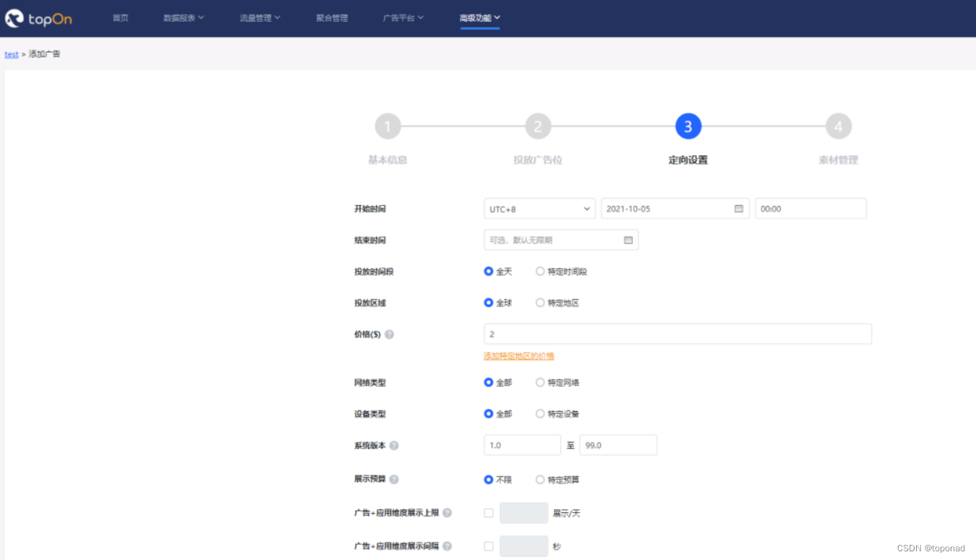Click the start date field 2021-10-05
This screenshot has height=560, width=976.
[x=675, y=209]
